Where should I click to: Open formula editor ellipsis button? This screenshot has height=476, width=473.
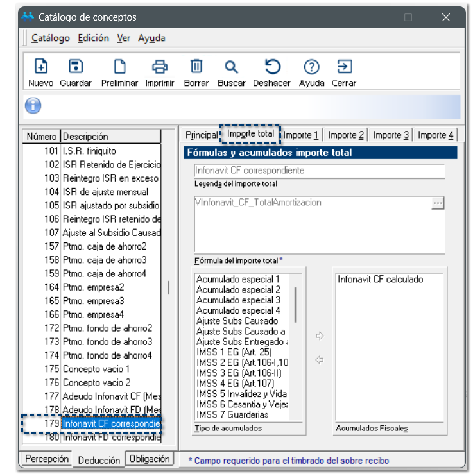[438, 203]
